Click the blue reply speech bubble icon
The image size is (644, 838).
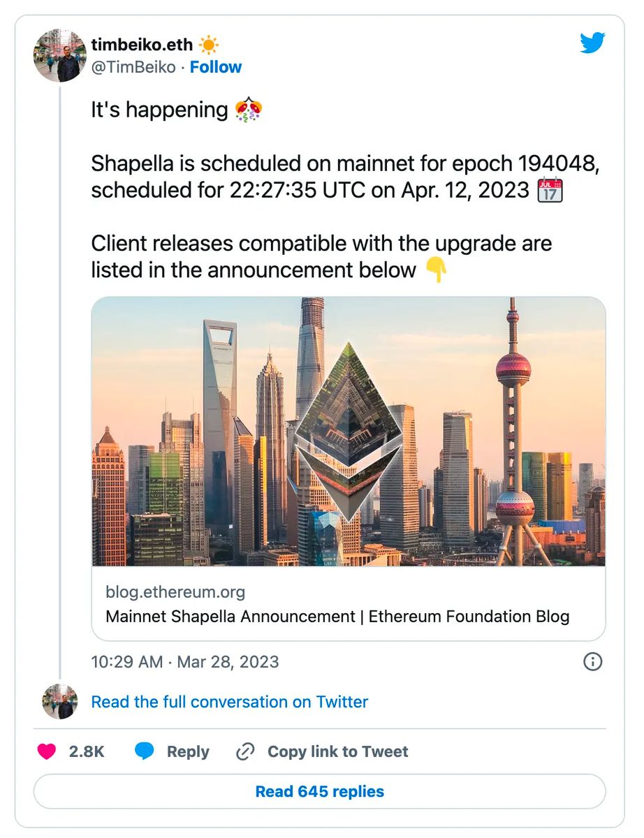tap(145, 751)
